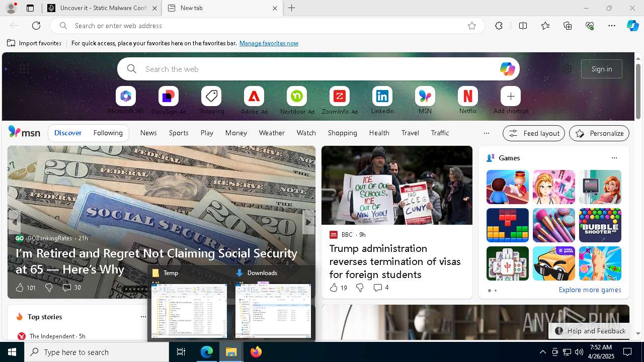Screen dimensions: 644x362
Task: Click the browser address bar
Action: click(x=267, y=26)
